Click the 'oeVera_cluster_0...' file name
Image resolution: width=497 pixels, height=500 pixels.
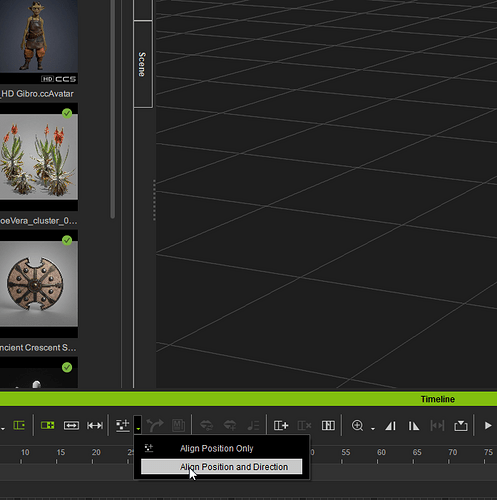(x=39, y=221)
